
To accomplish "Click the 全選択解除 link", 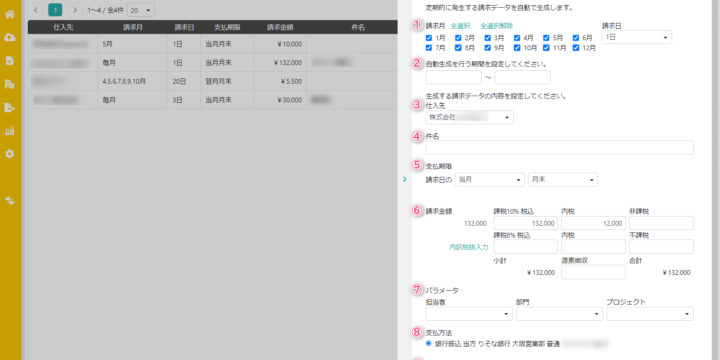I will click(x=497, y=26).
